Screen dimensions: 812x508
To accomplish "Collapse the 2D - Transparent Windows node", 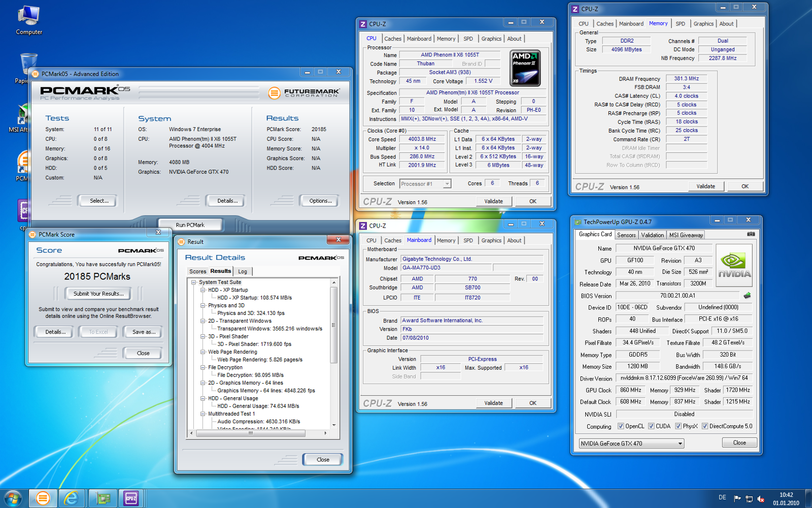I will [x=202, y=321].
